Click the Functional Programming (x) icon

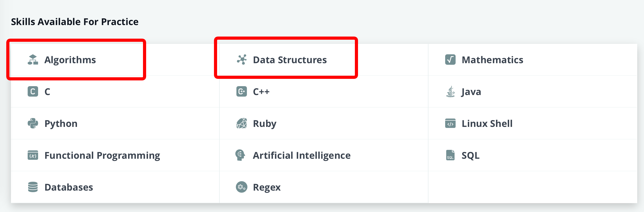click(x=33, y=155)
